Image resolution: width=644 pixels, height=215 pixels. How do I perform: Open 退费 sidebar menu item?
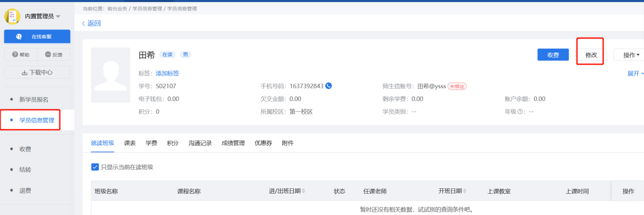coord(25,190)
